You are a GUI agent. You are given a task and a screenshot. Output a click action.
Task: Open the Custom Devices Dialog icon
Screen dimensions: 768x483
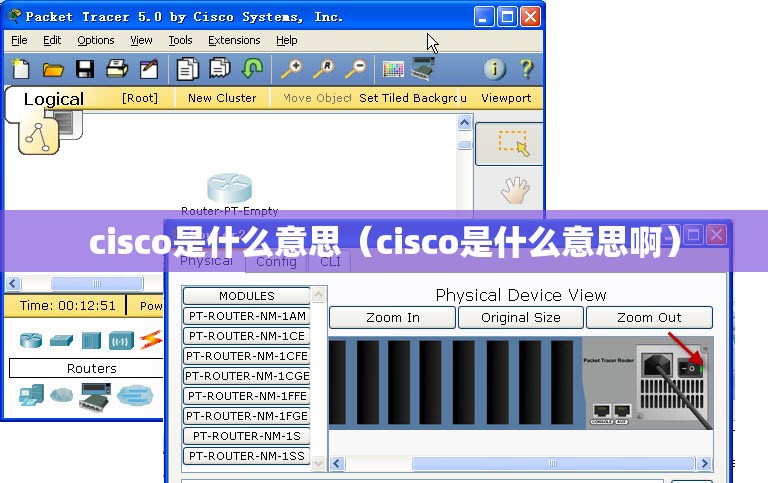[423, 68]
